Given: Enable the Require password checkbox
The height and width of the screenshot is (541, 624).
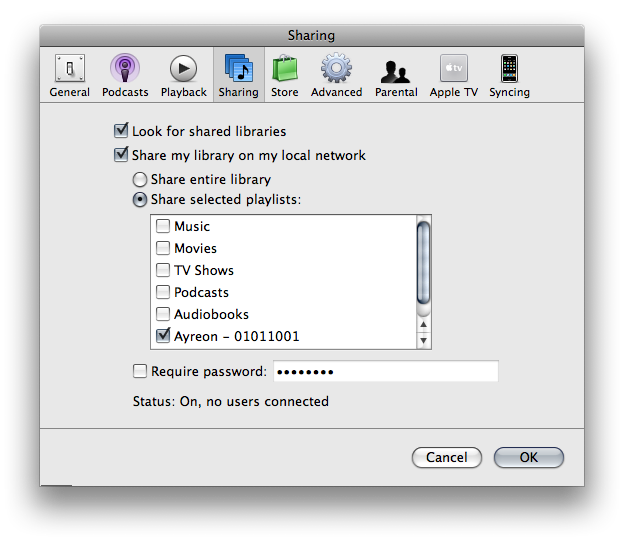Looking at the screenshot, I should point(140,371).
